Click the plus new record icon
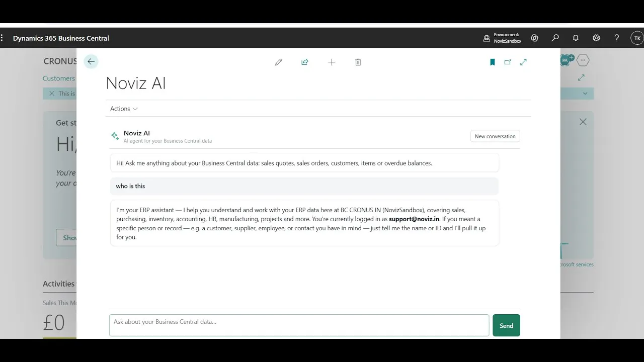Screen dimensions: 644x362 click(332, 62)
